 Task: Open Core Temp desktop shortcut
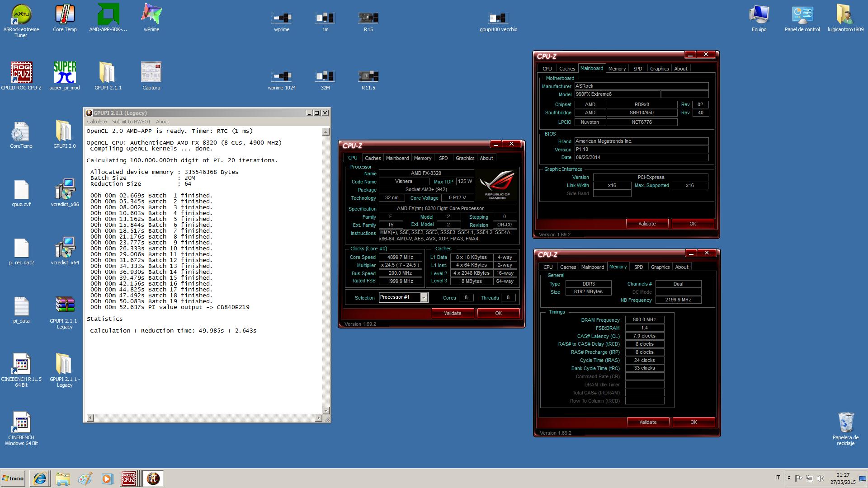click(x=65, y=18)
